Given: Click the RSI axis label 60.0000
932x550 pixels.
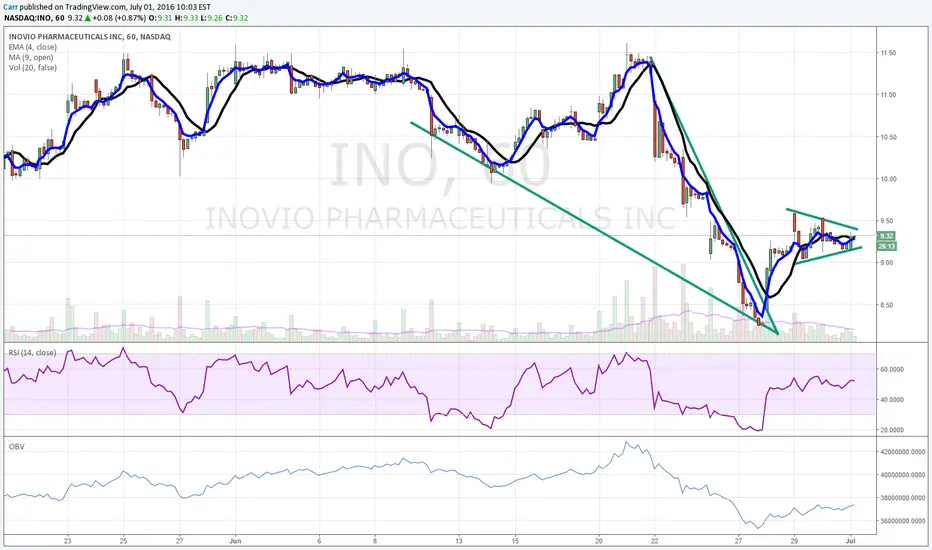Looking at the screenshot, I should (x=892, y=369).
